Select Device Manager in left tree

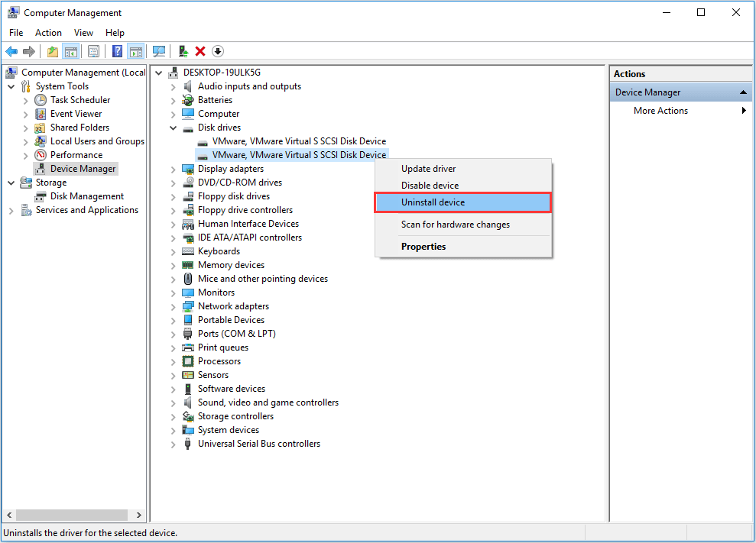point(83,169)
